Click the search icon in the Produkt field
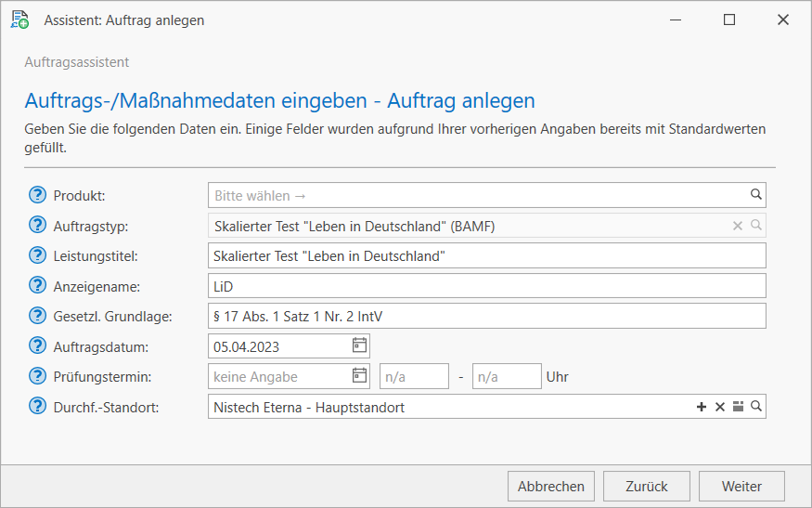The height and width of the screenshot is (508, 812). [x=755, y=195]
